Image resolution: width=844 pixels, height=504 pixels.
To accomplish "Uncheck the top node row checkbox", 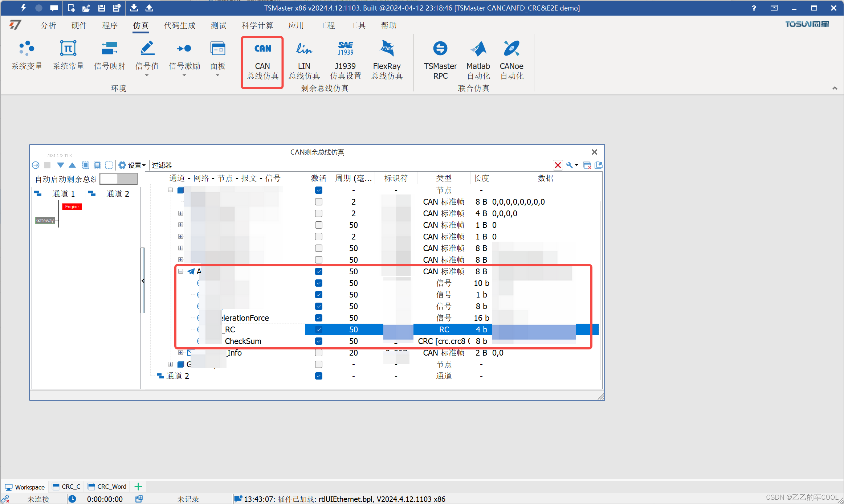I will pyautogui.click(x=319, y=190).
